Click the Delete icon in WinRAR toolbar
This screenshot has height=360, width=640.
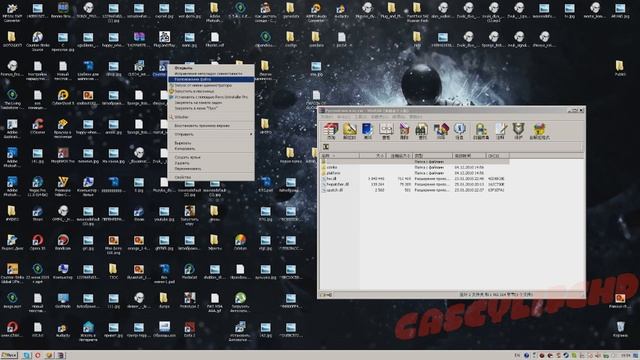(404, 131)
